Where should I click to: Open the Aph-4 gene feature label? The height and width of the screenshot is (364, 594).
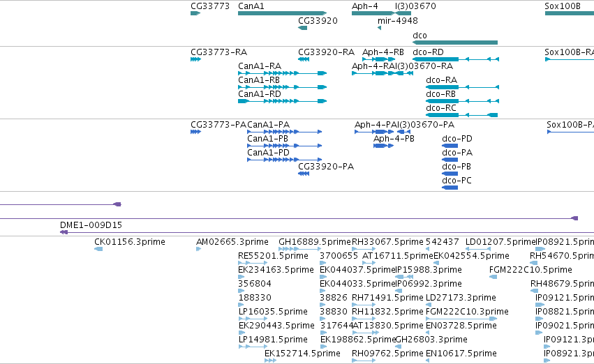[365, 6]
